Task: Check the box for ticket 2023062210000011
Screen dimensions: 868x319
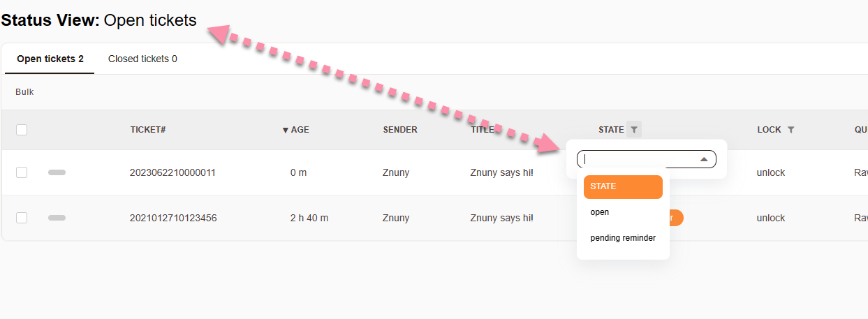Action: point(22,172)
